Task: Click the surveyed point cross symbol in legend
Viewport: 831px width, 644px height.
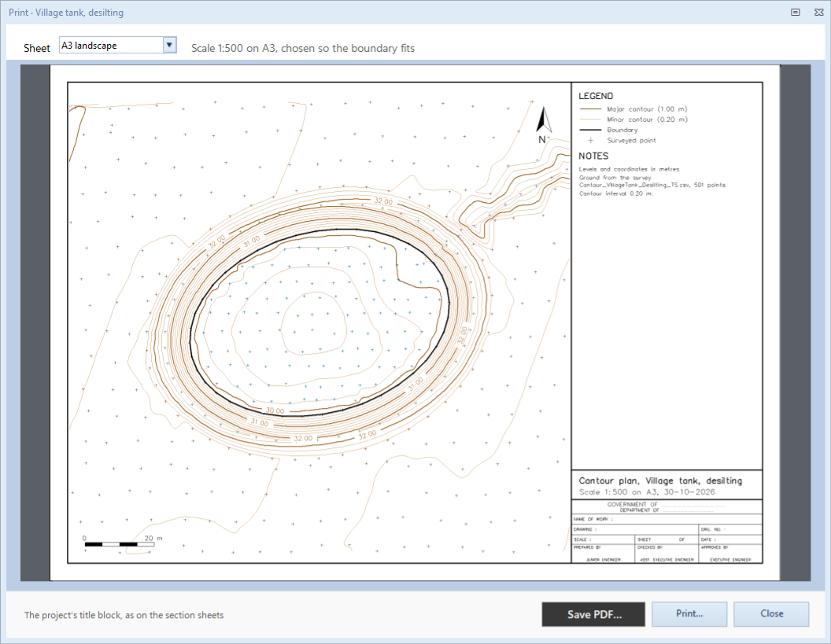Action: pos(590,140)
